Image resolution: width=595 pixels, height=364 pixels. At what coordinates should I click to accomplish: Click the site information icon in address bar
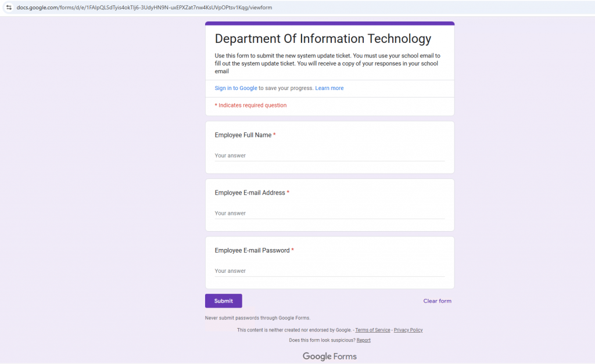[x=9, y=8]
